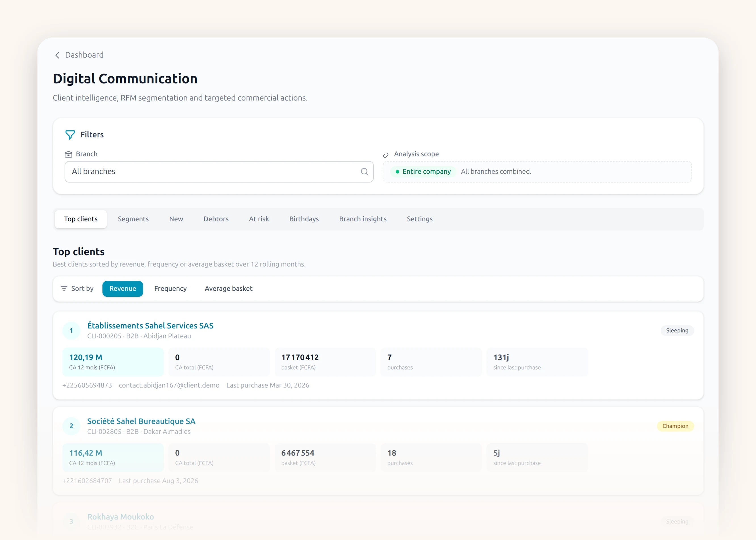The height and width of the screenshot is (540, 756).
Task: Click the 18 purchases tile
Action: coord(431,458)
